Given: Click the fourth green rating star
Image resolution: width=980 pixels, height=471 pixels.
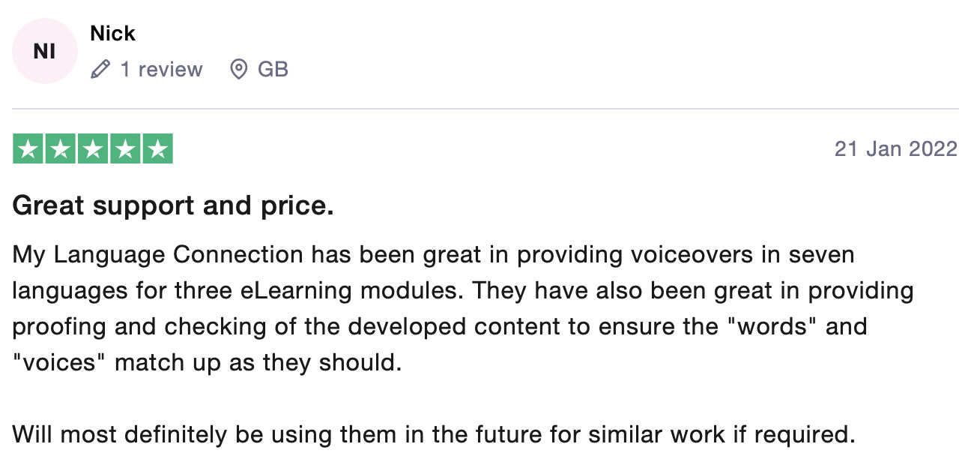Looking at the screenshot, I should coord(125,148).
